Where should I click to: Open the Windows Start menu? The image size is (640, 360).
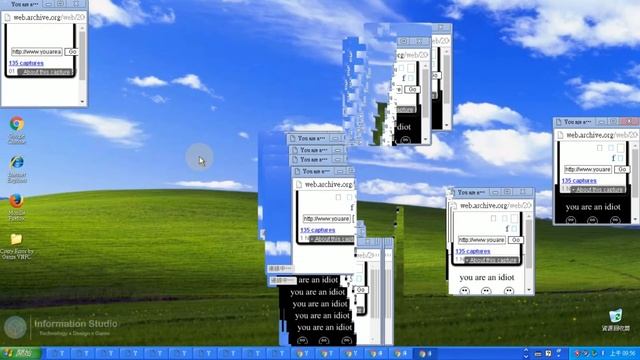click(20, 353)
